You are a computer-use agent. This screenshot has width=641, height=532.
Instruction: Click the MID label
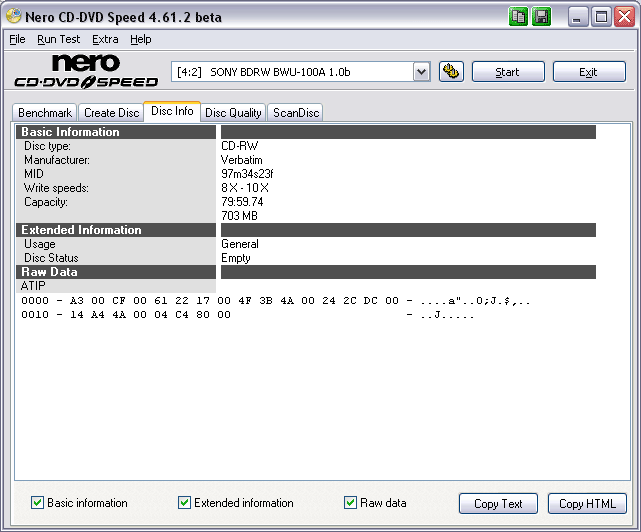tap(34, 174)
